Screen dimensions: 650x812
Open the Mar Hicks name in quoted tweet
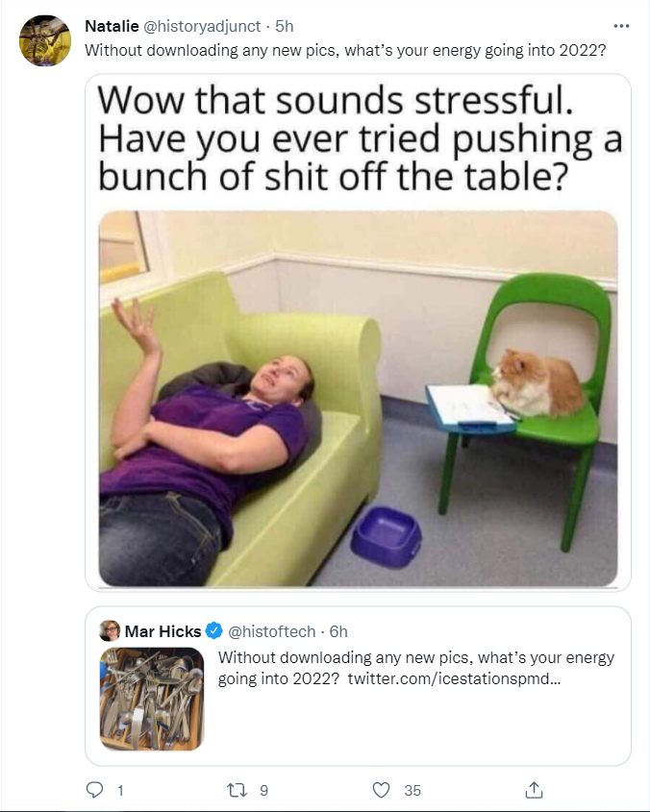click(x=162, y=631)
